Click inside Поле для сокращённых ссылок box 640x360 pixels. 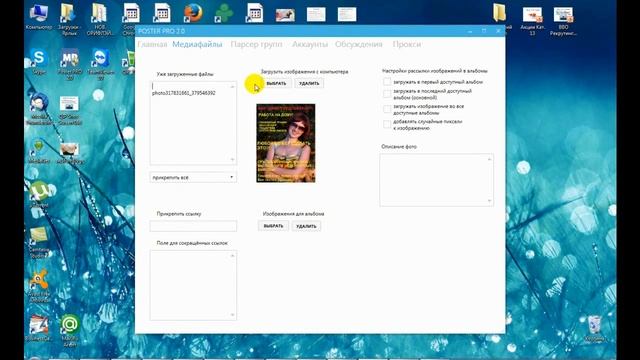coord(193,285)
